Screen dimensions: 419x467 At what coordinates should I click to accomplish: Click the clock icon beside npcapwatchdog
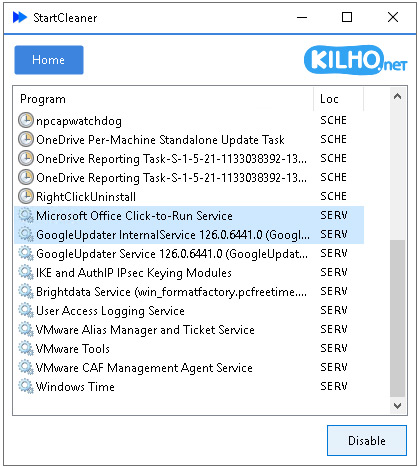(x=26, y=120)
